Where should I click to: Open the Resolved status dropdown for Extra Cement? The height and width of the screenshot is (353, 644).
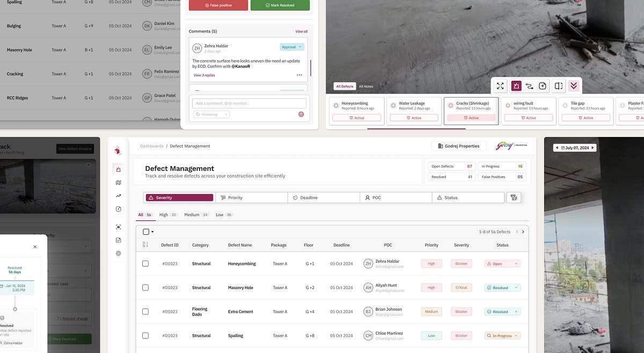(x=502, y=312)
